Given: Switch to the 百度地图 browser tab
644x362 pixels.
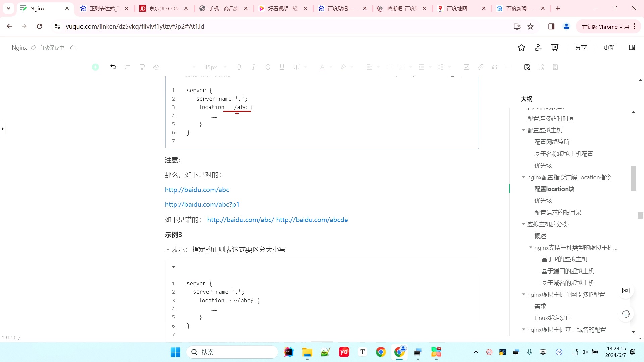Looking at the screenshot, I should 461,8.
